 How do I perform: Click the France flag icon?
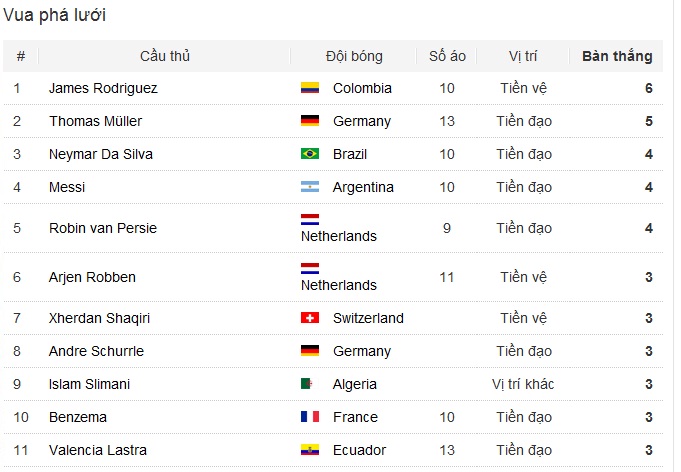coord(310,417)
